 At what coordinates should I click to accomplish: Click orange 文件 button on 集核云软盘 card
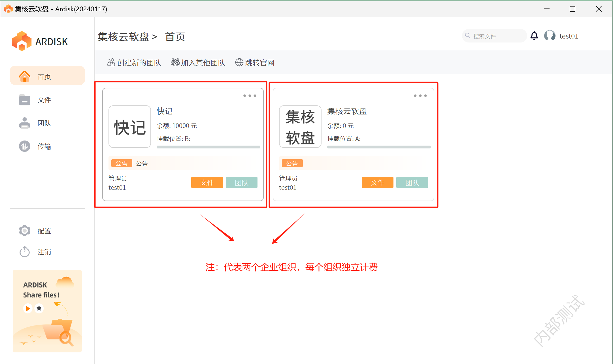pos(377,182)
